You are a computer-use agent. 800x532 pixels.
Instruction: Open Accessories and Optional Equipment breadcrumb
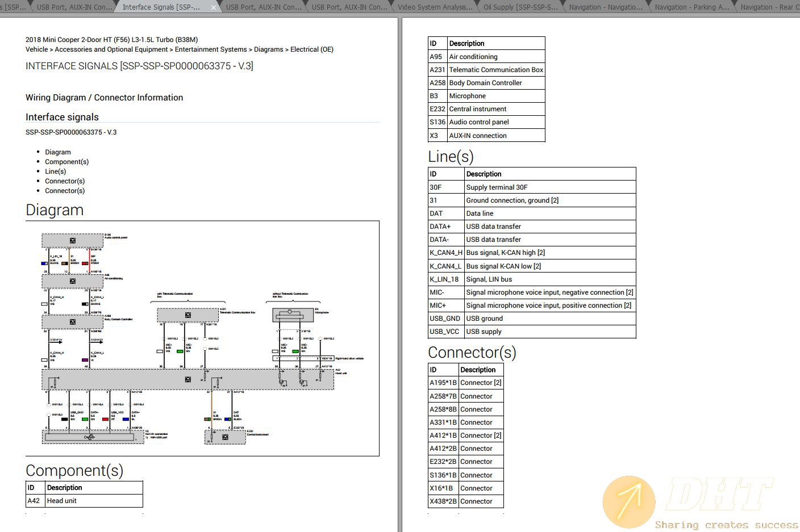click(x=111, y=49)
